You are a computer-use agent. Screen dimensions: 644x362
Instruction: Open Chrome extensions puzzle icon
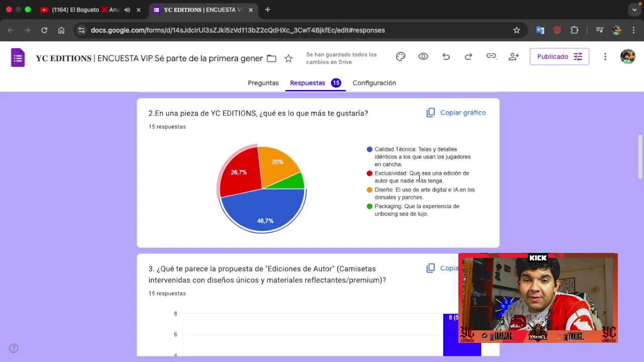(x=575, y=30)
